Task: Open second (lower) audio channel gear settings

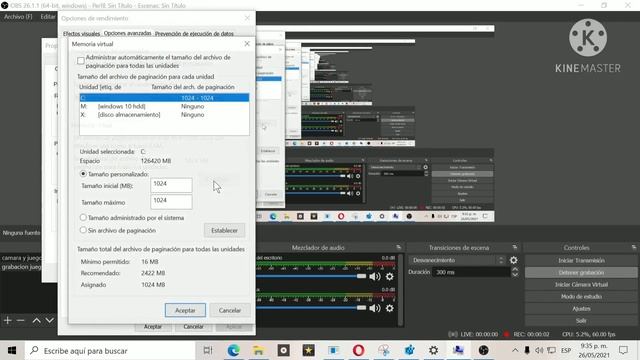Action: [x=390, y=308]
